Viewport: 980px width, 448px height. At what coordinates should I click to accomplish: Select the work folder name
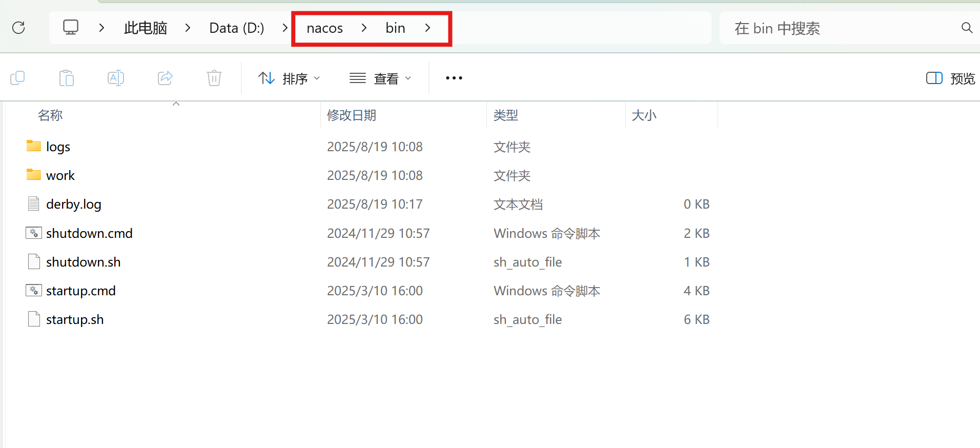pyautogui.click(x=60, y=175)
